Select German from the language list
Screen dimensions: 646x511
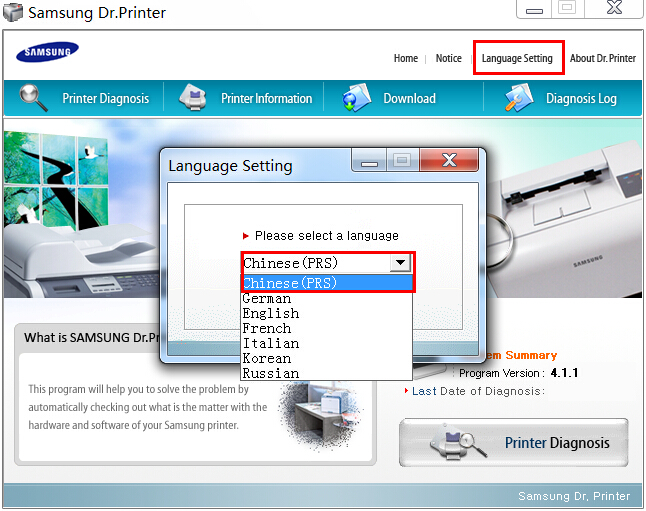(x=327, y=298)
